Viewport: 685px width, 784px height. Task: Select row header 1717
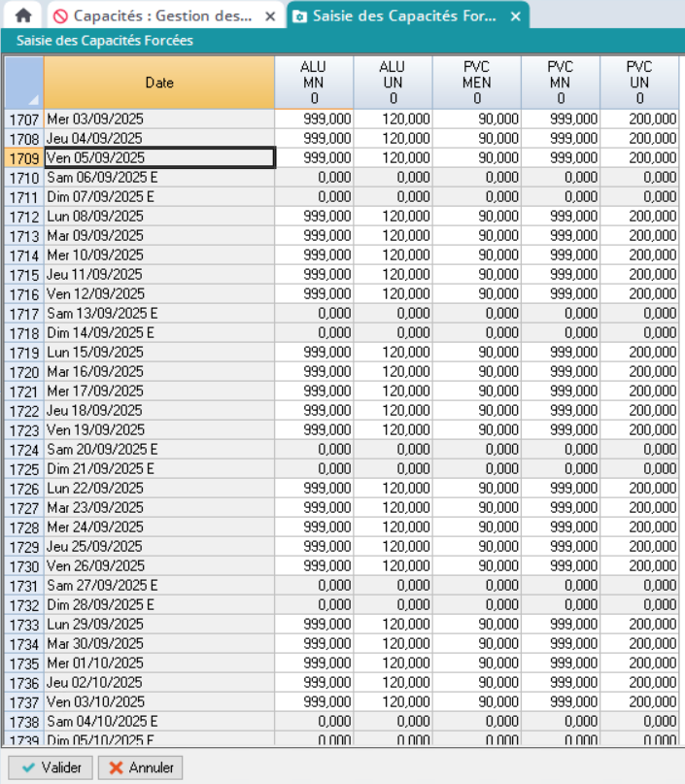point(23,314)
